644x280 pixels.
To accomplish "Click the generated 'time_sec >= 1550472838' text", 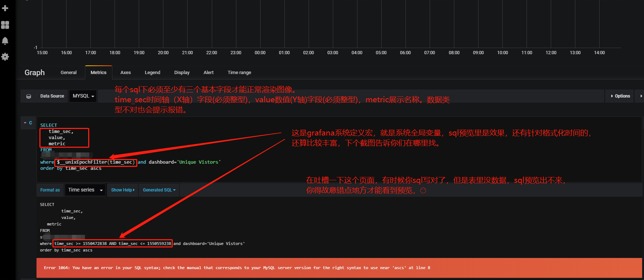I will pyautogui.click(x=80, y=244).
